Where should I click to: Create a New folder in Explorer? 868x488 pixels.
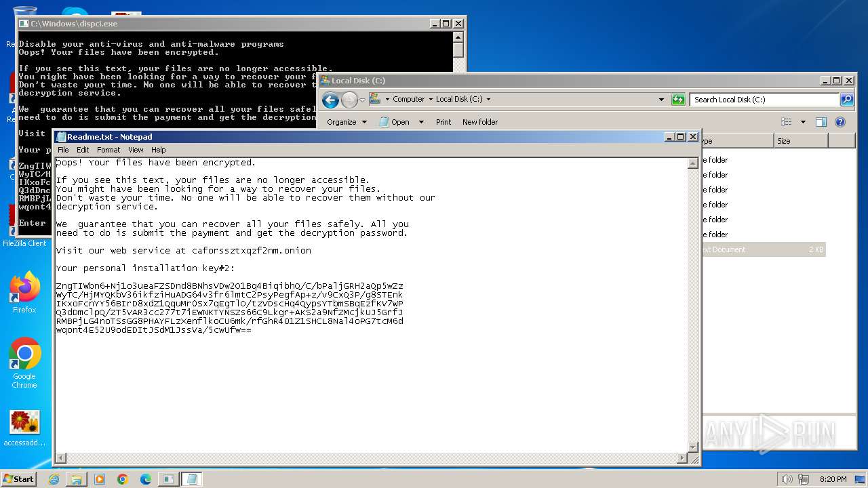click(480, 122)
